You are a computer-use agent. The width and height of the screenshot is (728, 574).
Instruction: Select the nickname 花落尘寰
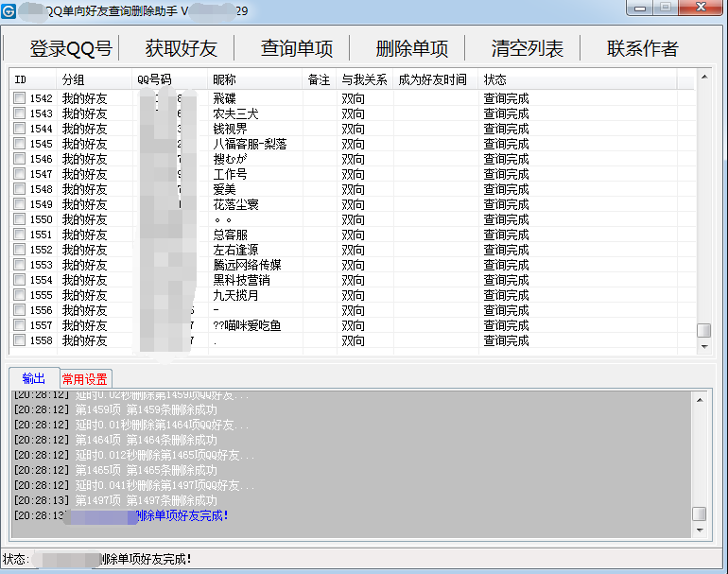[x=235, y=204]
